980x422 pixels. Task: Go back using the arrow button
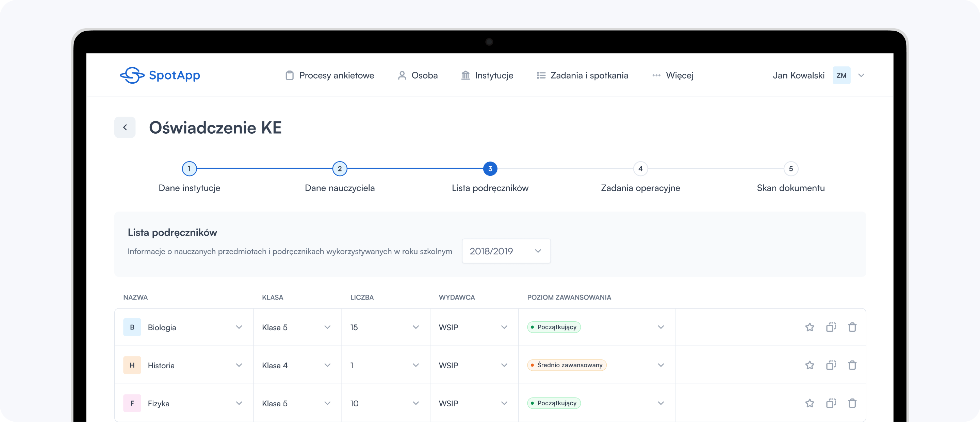(x=125, y=128)
